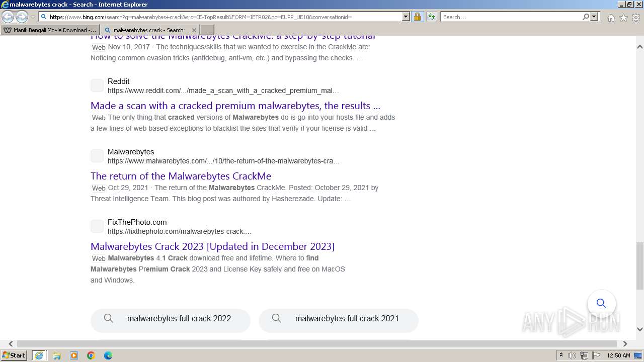This screenshot has width=644, height=362.
Task: Click the malwarebytes.com result URL
Action: (x=224, y=161)
